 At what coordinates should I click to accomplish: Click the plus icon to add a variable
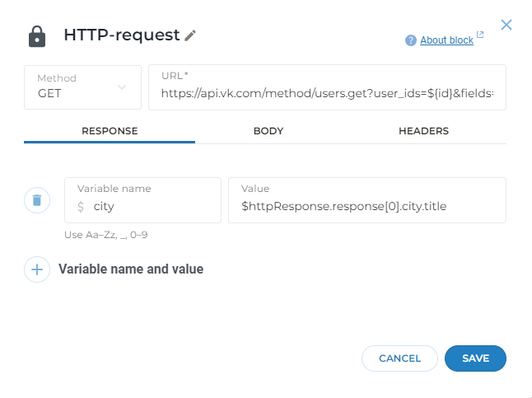tap(37, 269)
